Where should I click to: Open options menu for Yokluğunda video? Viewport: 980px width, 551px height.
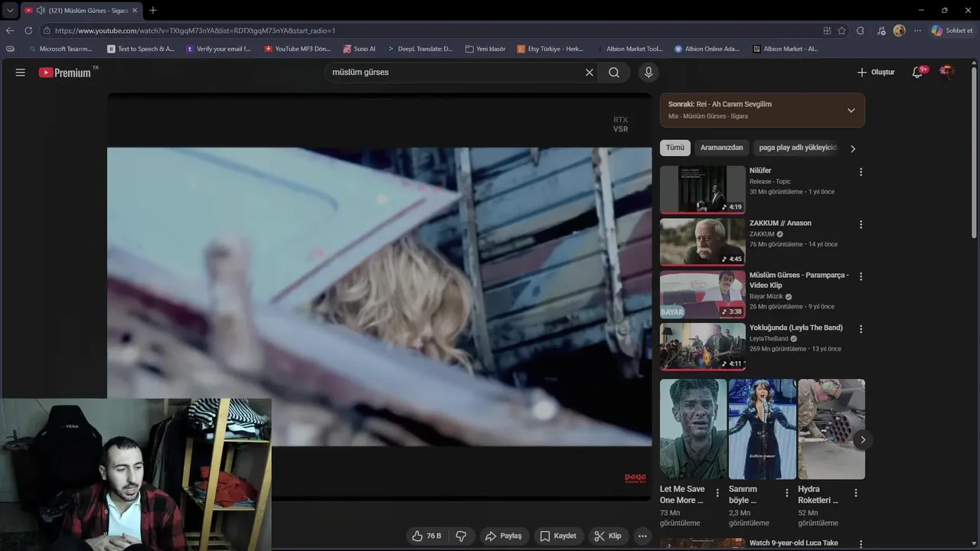click(861, 329)
